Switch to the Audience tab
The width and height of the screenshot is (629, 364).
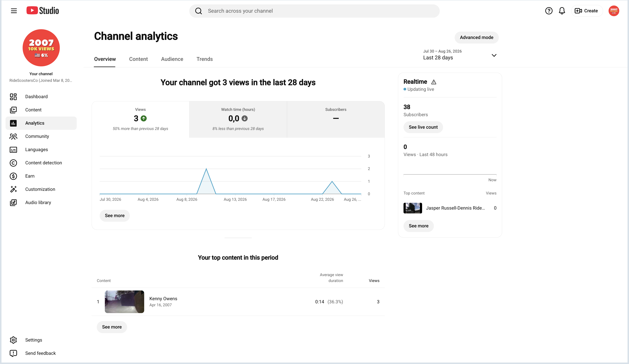click(172, 59)
